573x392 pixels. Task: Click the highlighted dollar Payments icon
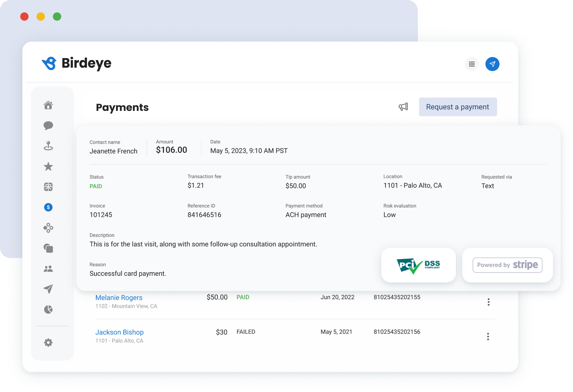pos(48,207)
